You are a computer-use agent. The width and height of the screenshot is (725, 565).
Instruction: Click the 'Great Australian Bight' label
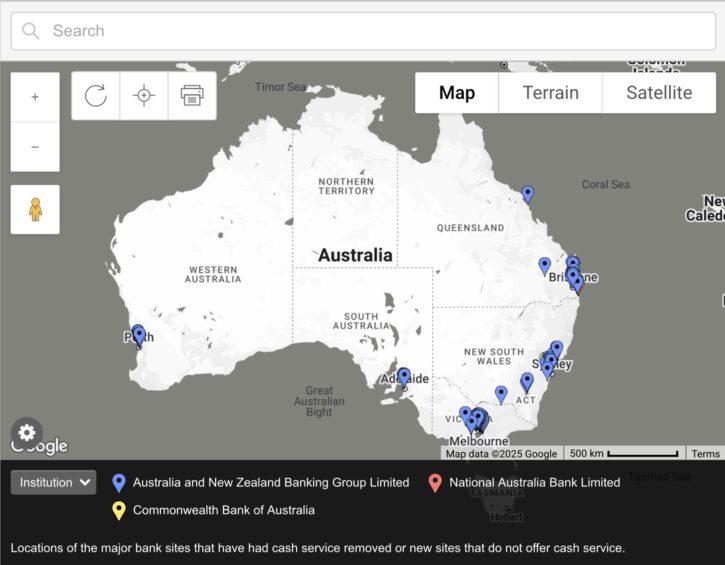319,401
